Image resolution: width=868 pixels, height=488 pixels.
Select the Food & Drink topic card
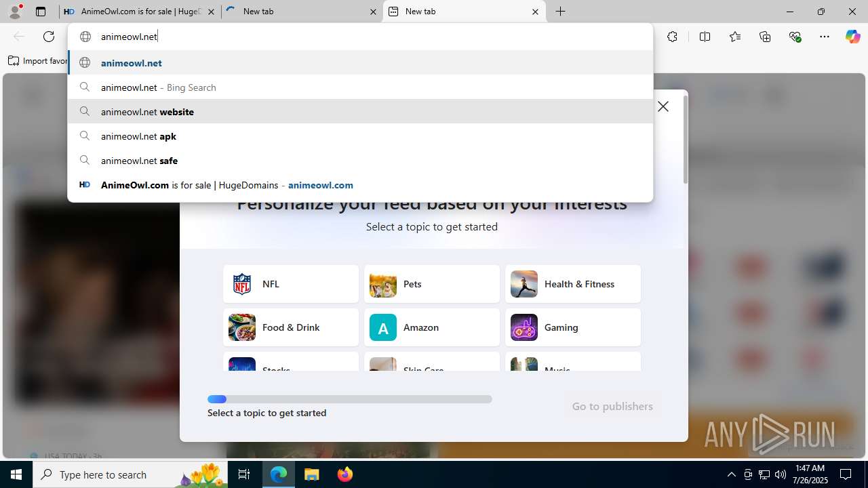(291, 327)
